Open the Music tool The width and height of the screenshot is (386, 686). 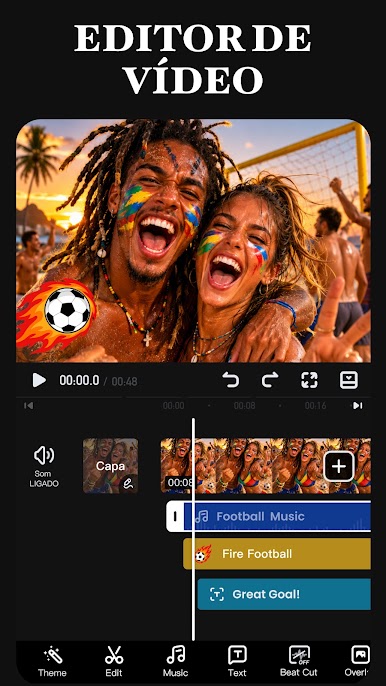click(x=175, y=661)
